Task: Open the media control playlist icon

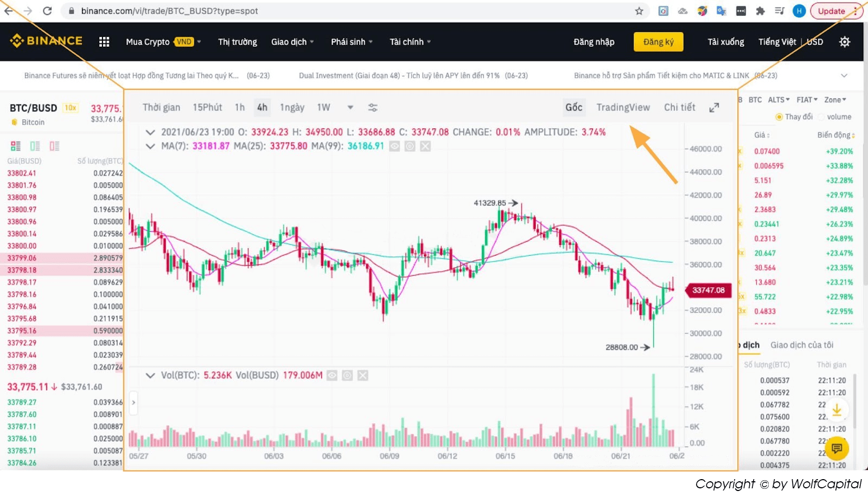Action: pyautogui.click(x=780, y=11)
